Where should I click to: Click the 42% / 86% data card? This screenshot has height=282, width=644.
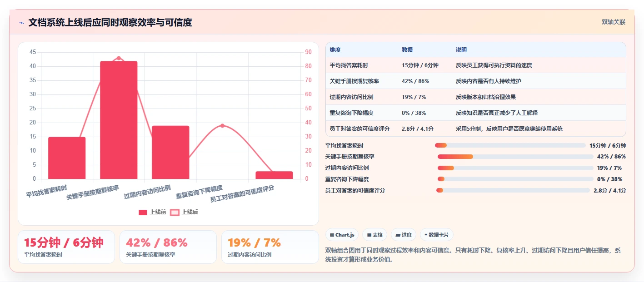click(168, 247)
